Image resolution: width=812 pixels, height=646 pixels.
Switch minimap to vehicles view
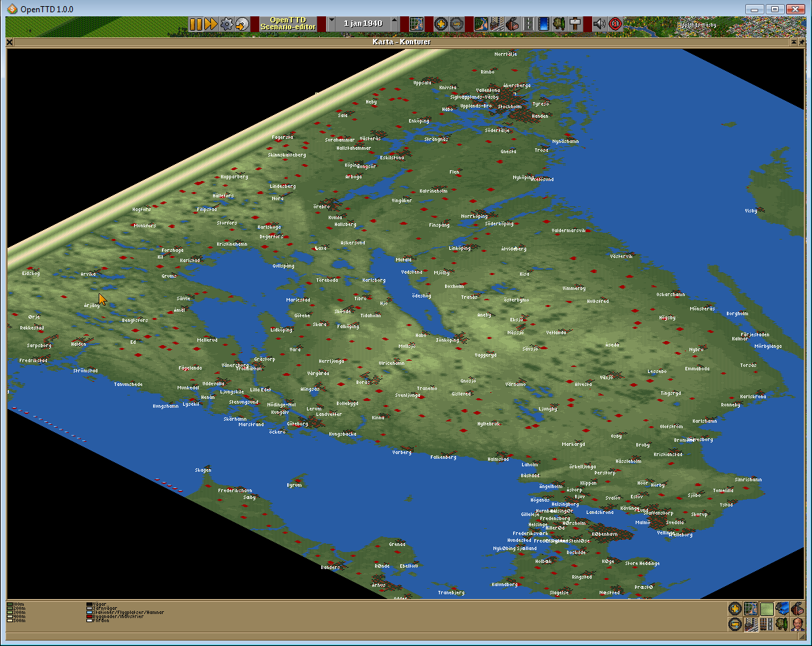tap(783, 609)
